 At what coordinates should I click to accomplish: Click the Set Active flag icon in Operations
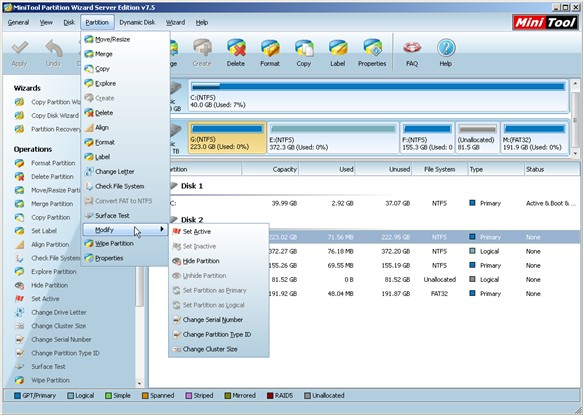[x=19, y=299]
